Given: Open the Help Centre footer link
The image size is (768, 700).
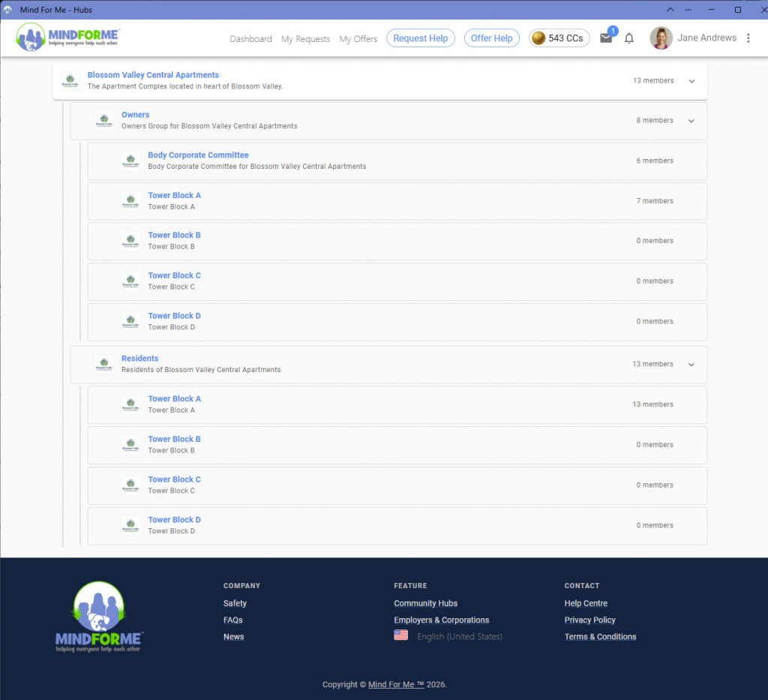Looking at the screenshot, I should tap(585, 603).
